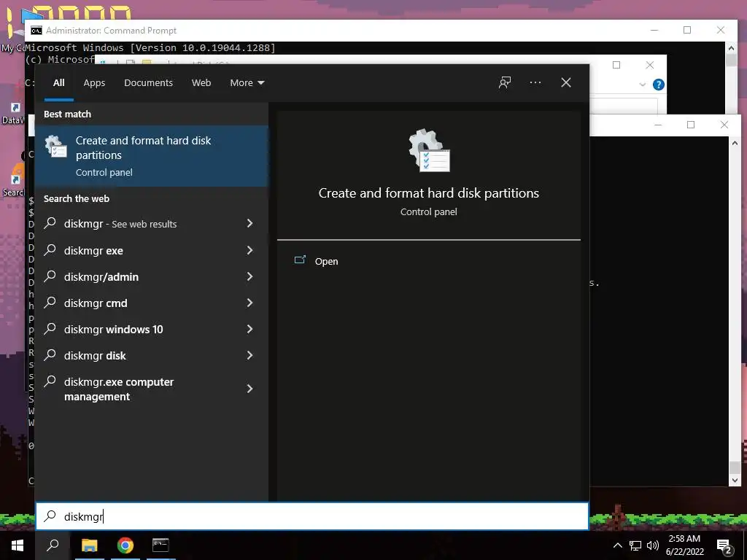This screenshot has width=747, height=560.
Task: Open the clock showing 2:58 AM
Action: click(684, 545)
